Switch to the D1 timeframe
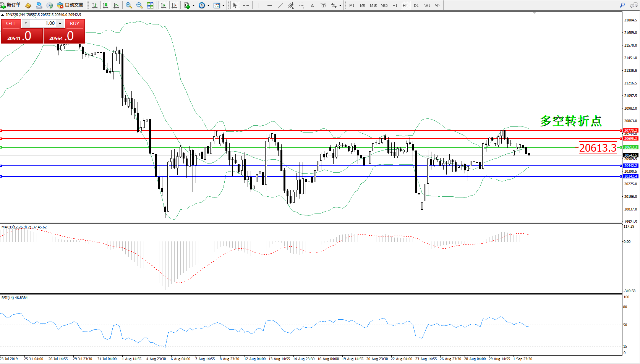The image size is (640, 364). coord(416,5)
